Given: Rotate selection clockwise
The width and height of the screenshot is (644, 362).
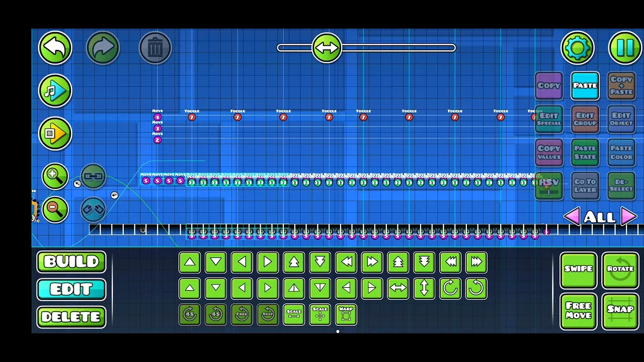Looking at the screenshot, I should coord(450,288).
